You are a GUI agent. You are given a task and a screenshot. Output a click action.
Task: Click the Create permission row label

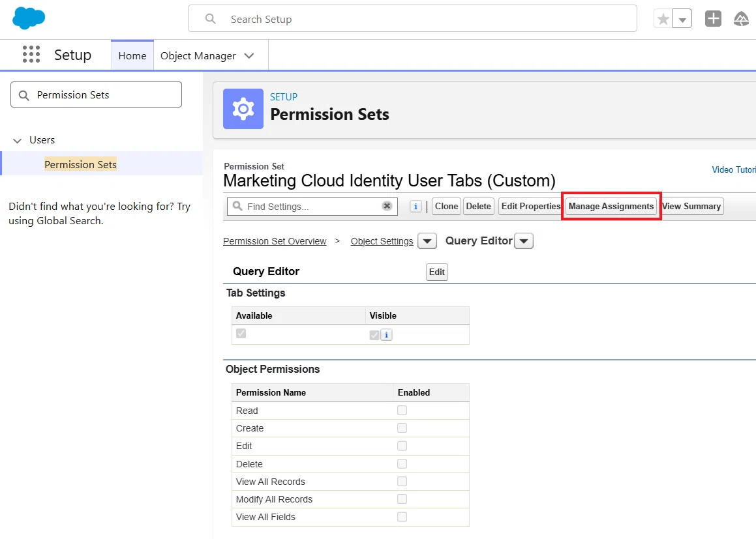(250, 428)
